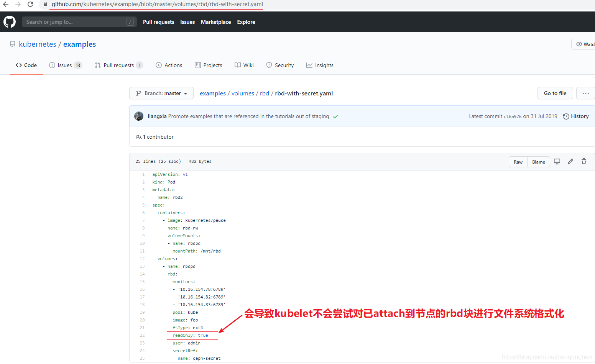Select line number 1
Screen dimensions: 595x364
pyautogui.click(x=143, y=174)
